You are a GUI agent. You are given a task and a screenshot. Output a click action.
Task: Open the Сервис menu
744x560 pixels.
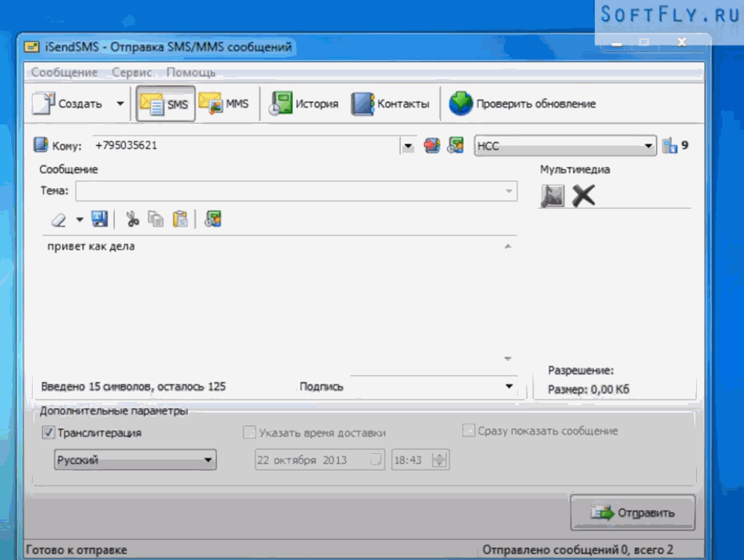point(132,73)
